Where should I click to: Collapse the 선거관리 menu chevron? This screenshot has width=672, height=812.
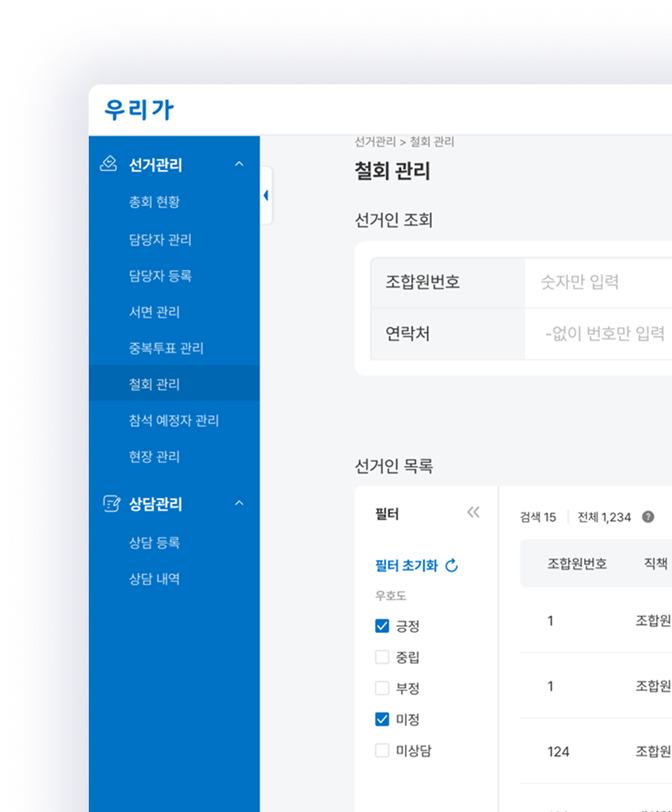click(239, 164)
